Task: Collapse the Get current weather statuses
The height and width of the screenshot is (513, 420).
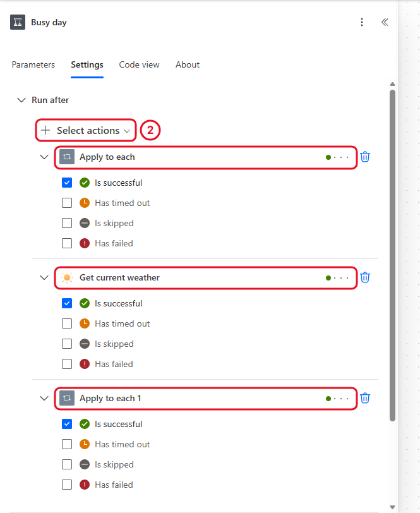Action: pyautogui.click(x=44, y=278)
